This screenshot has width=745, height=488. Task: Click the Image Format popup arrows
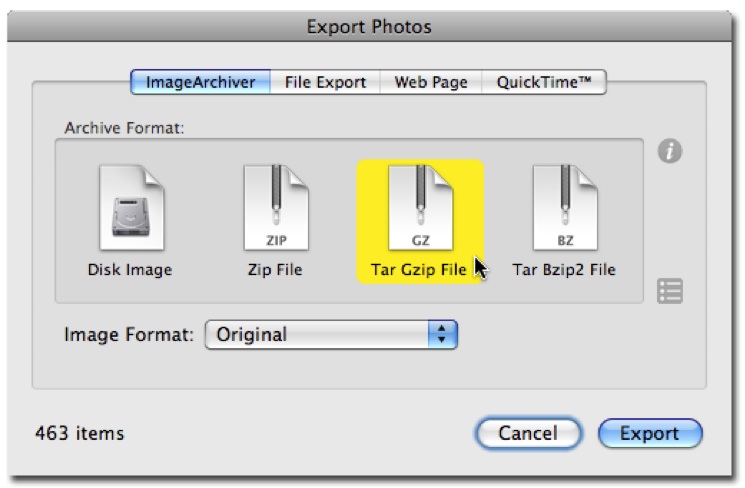point(442,335)
